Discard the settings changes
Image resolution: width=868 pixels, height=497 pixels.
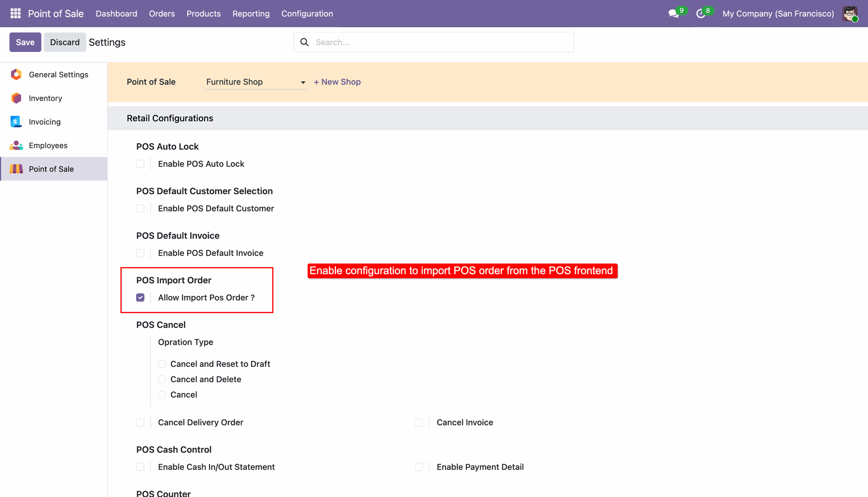[65, 42]
